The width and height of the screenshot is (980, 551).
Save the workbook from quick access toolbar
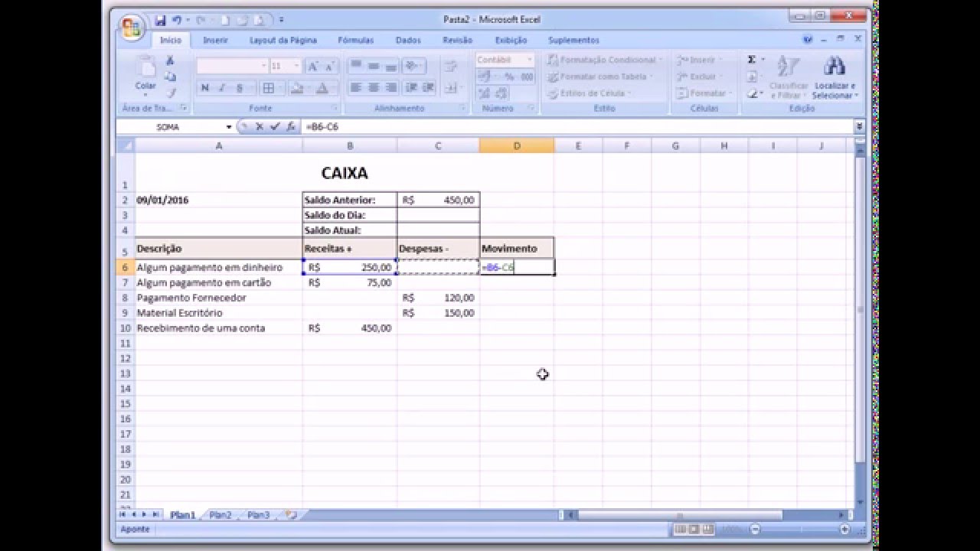tap(160, 20)
